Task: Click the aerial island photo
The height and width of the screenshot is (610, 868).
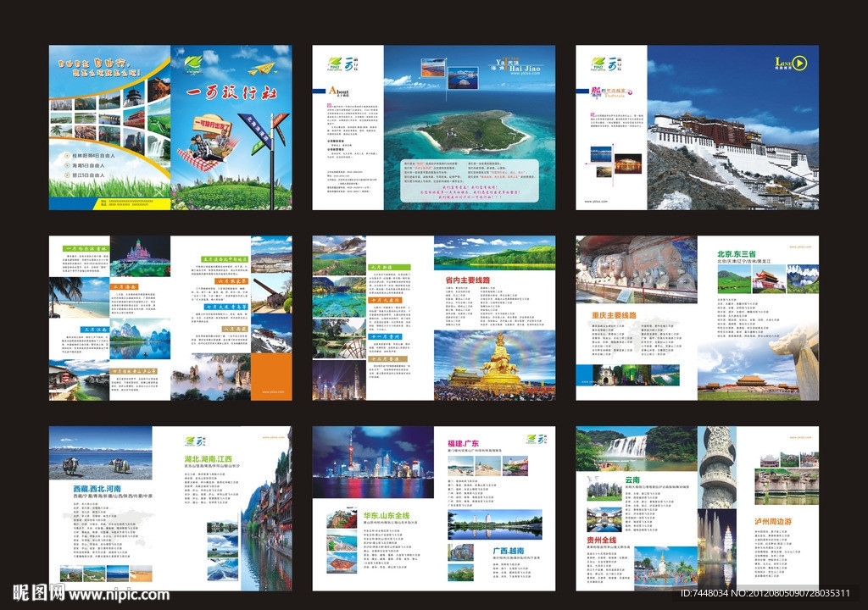Action: [470, 127]
